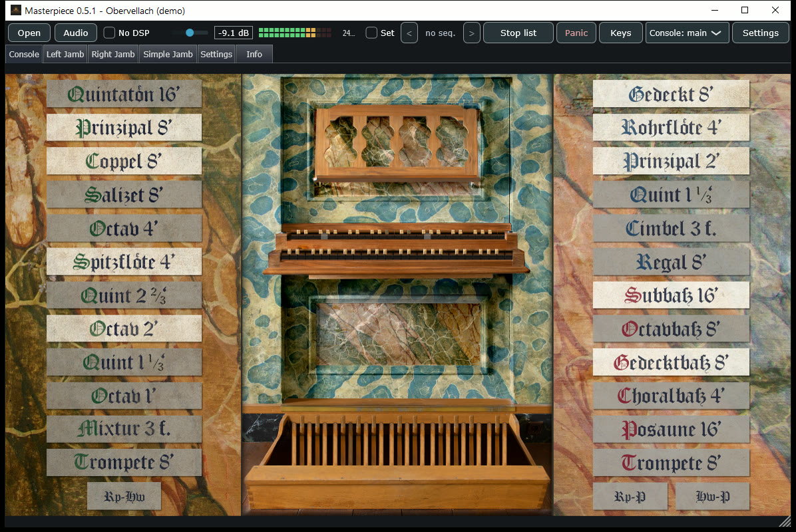Click the upper manual keyboard

tap(396, 234)
